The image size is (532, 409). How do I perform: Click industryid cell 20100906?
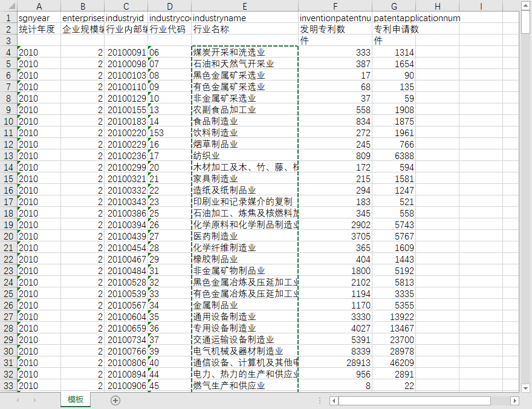(x=126, y=385)
